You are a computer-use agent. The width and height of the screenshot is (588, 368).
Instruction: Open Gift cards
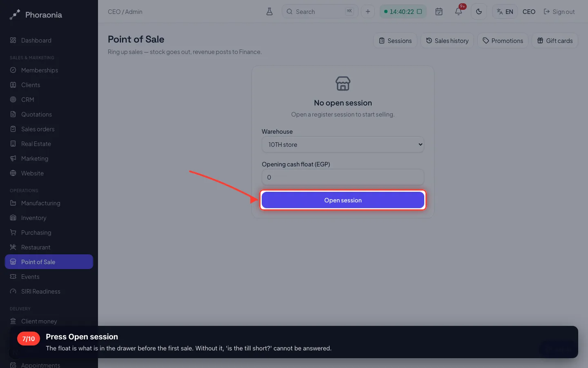point(555,40)
